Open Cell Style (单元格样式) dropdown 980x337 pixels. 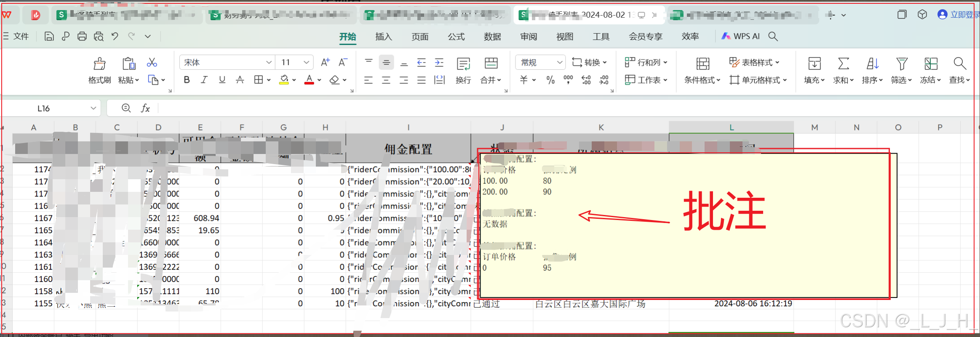758,80
